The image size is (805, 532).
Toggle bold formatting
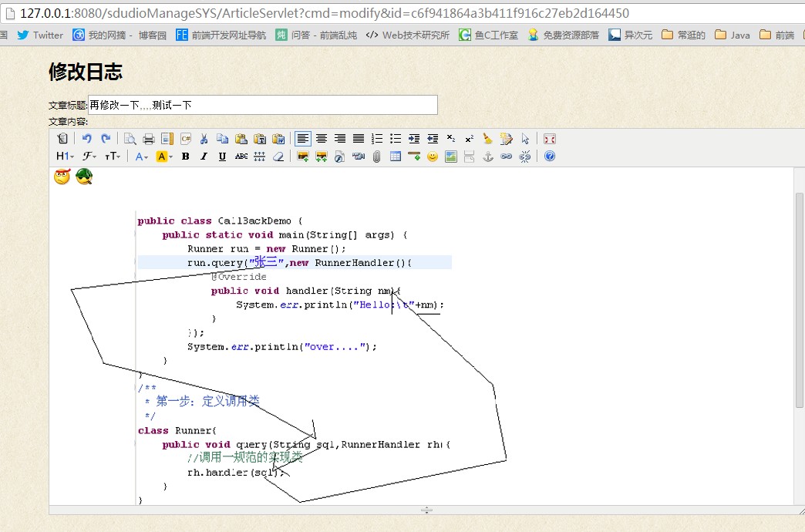click(x=185, y=156)
